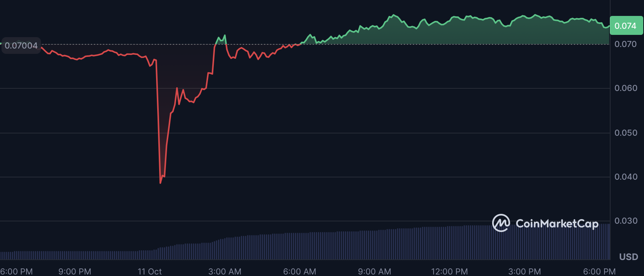Image resolution: width=644 pixels, height=276 pixels.
Task: Select the 0.050 price axis label
Action: [x=626, y=133]
